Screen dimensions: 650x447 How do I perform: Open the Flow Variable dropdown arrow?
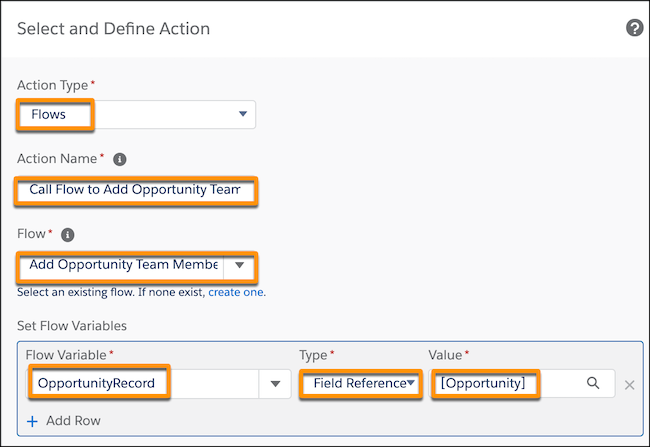(x=275, y=384)
